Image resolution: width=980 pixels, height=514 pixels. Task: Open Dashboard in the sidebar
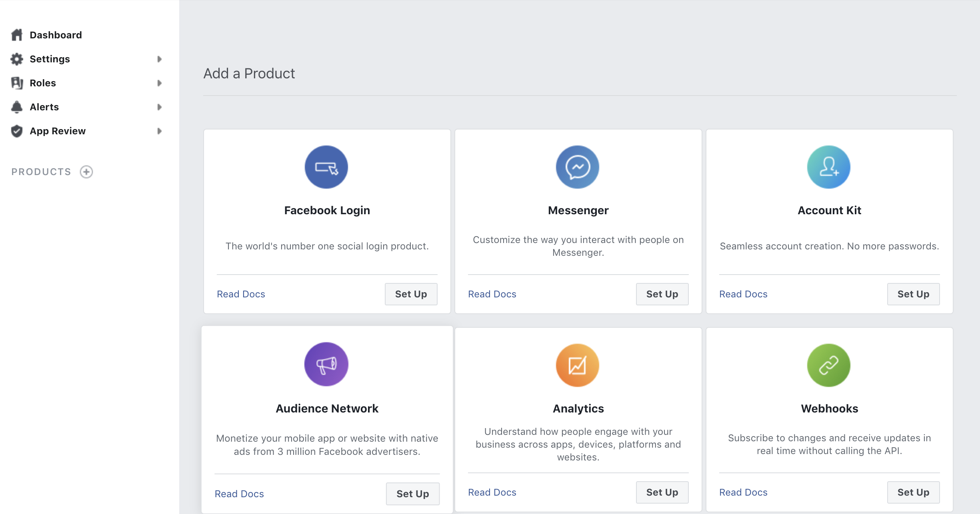coord(56,35)
